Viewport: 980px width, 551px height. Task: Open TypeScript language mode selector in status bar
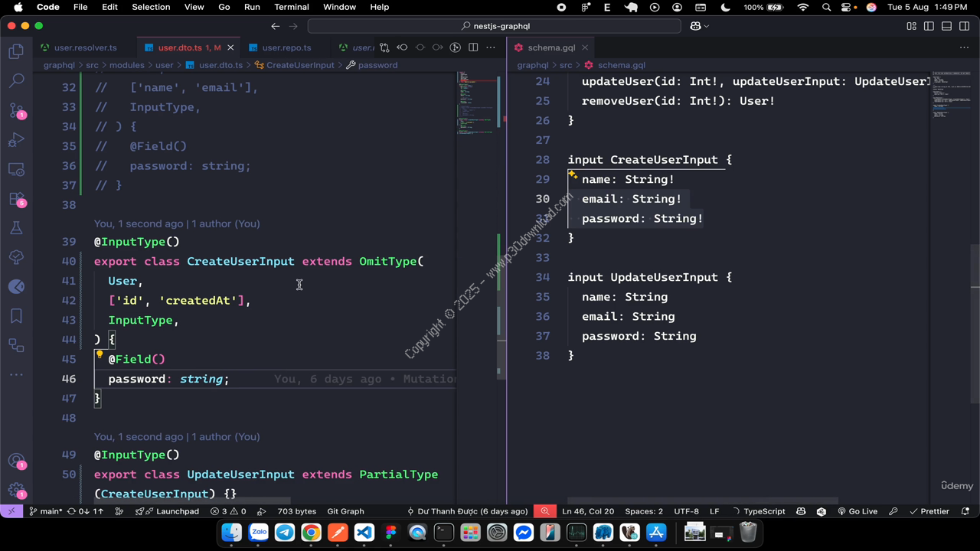click(763, 511)
